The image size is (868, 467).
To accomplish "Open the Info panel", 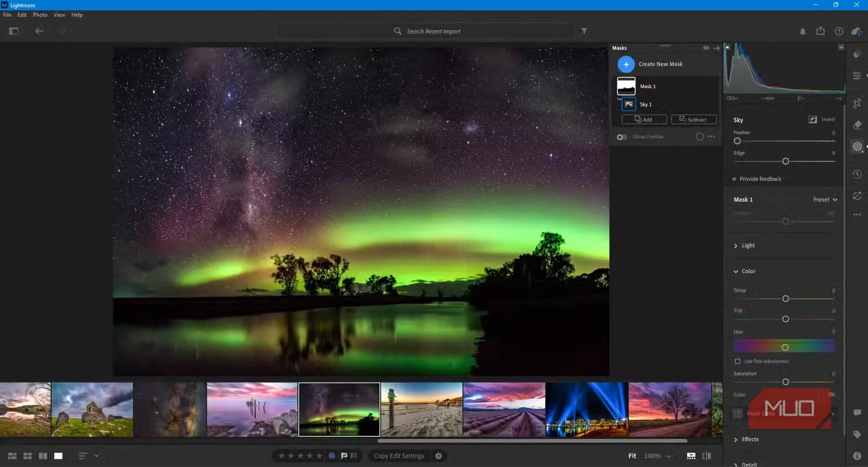I will point(858,456).
